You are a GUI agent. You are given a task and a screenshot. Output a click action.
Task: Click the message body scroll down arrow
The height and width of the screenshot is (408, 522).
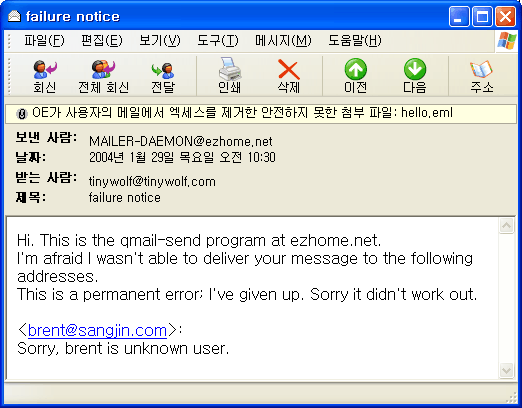click(506, 371)
